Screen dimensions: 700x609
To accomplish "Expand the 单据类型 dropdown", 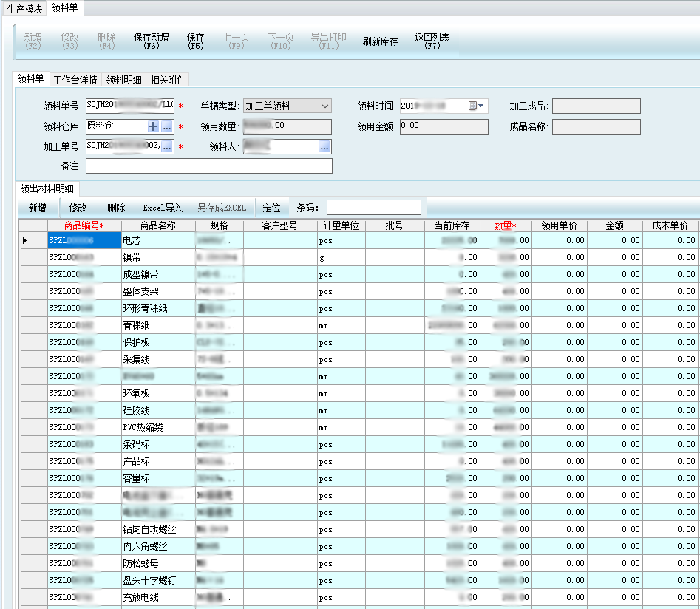I will pos(325,106).
